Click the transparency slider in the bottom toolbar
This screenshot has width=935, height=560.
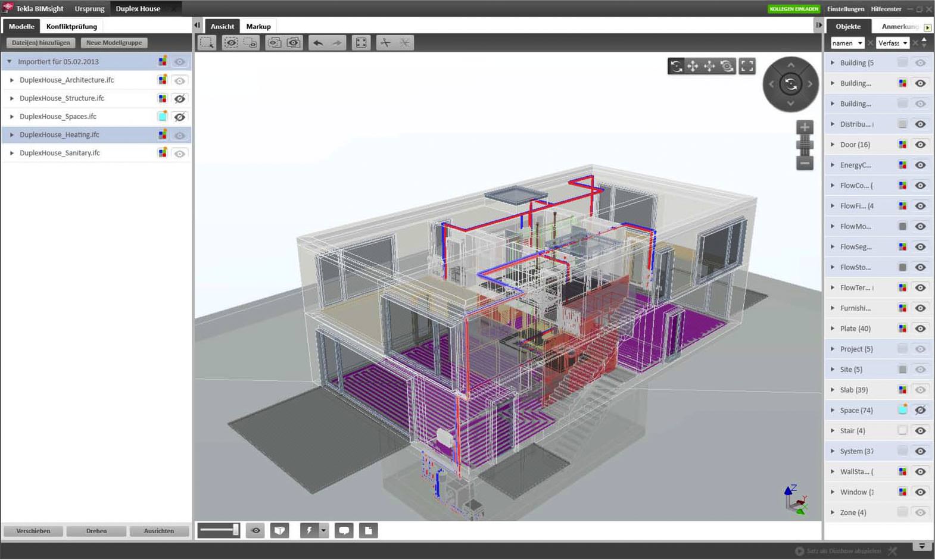tap(219, 530)
